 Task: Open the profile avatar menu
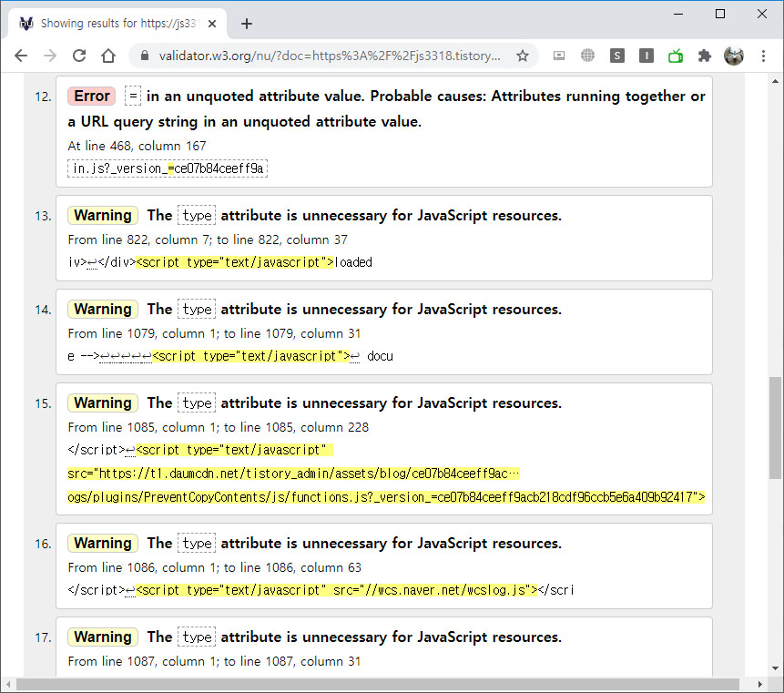click(x=734, y=56)
